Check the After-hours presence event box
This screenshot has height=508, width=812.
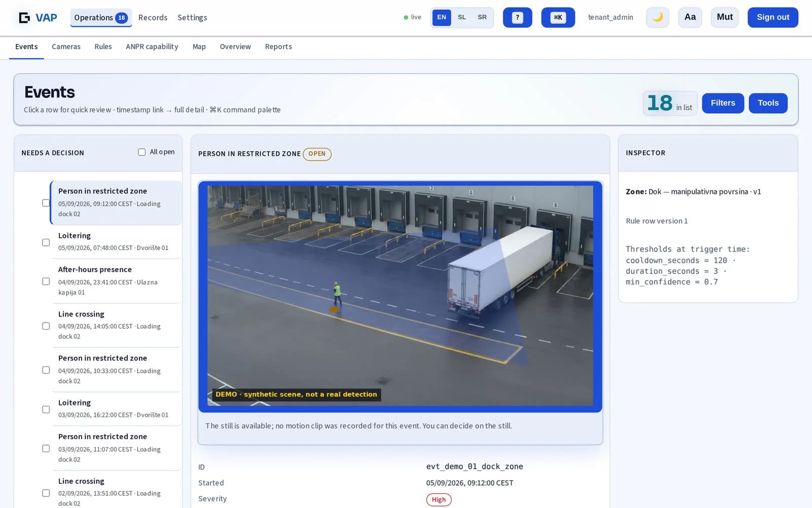tap(46, 281)
